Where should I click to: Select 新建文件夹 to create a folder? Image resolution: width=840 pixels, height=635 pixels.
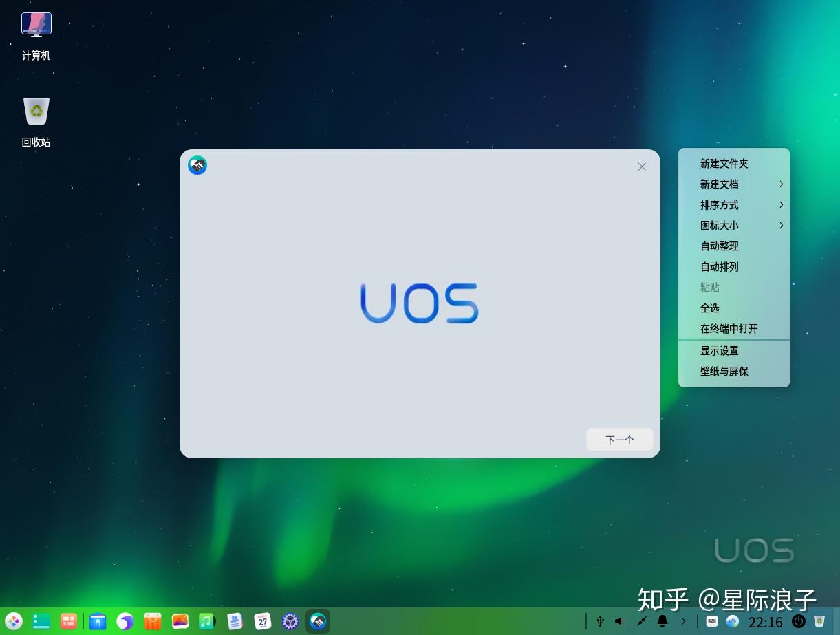click(723, 164)
